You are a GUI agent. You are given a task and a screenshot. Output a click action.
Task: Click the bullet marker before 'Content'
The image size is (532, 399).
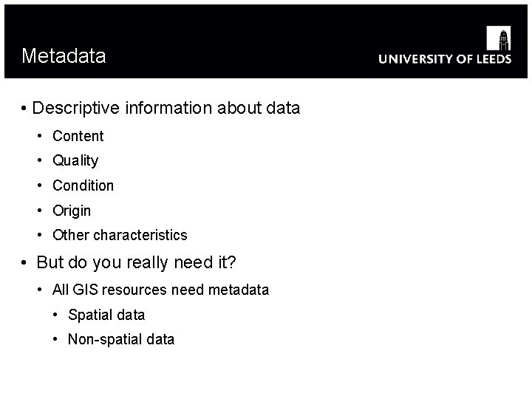tap(40, 136)
